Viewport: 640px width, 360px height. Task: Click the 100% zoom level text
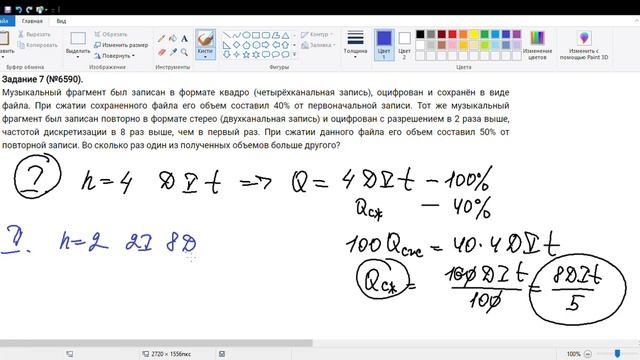pyautogui.click(x=573, y=354)
